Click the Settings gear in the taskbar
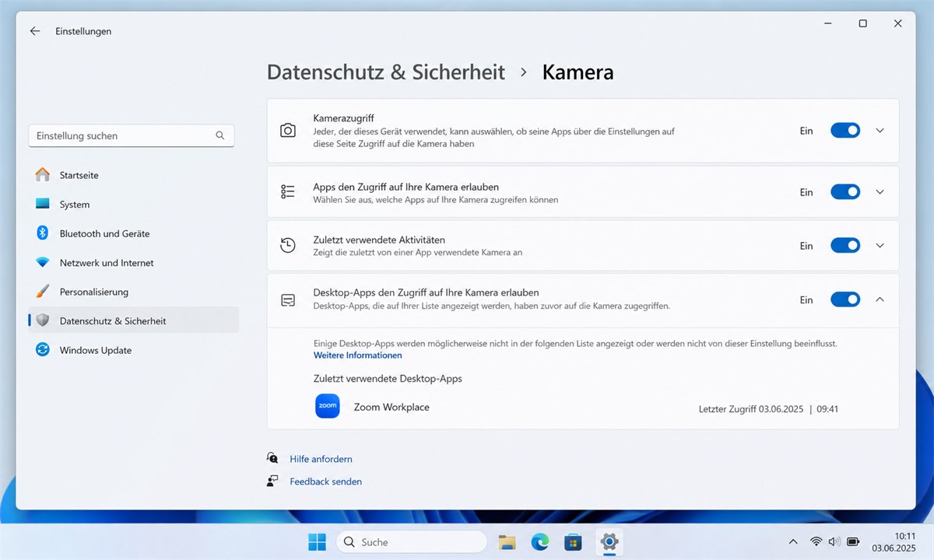934x560 pixels. [x=609, y=542]
